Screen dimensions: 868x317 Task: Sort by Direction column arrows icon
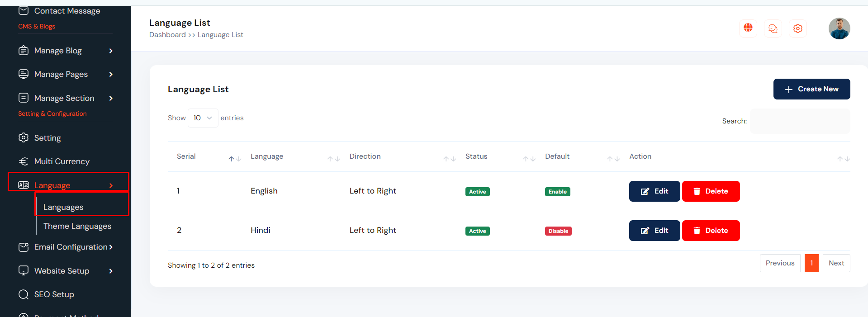tap(449, 159)
